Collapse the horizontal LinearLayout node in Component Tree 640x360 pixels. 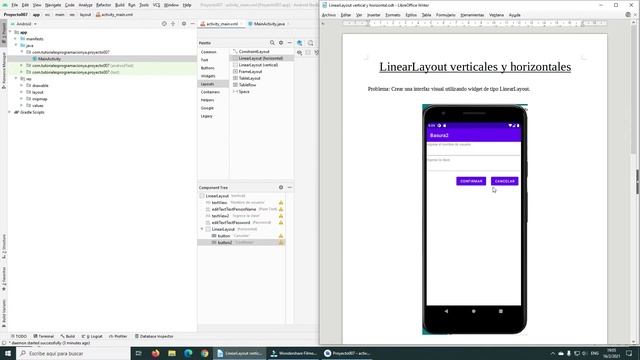(202, 229)
